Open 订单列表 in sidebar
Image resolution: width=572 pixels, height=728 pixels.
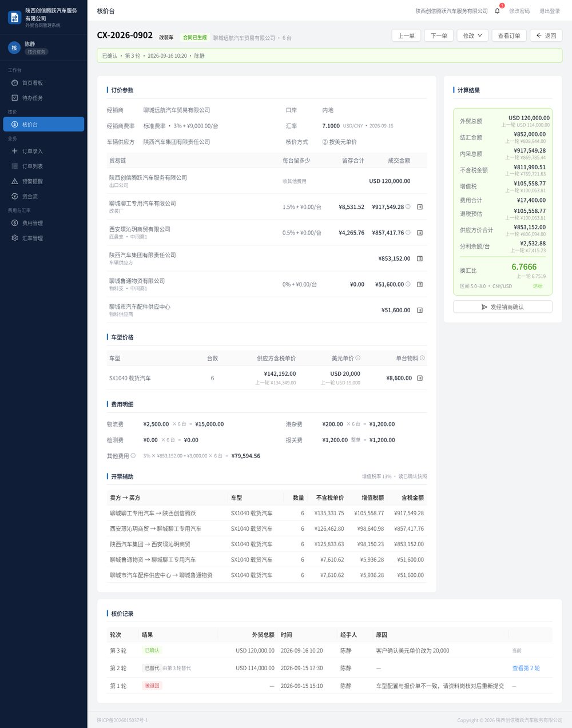coord(43,166)
